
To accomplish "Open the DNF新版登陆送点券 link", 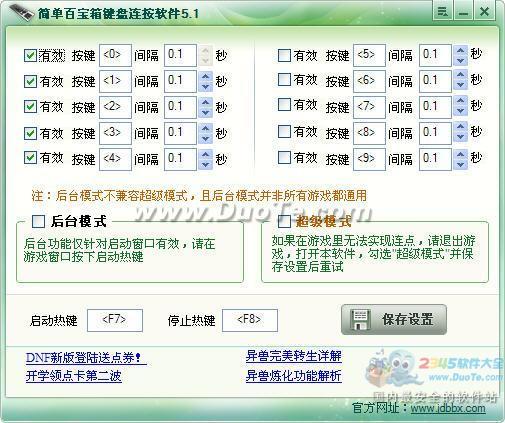I will pos(86,358).
